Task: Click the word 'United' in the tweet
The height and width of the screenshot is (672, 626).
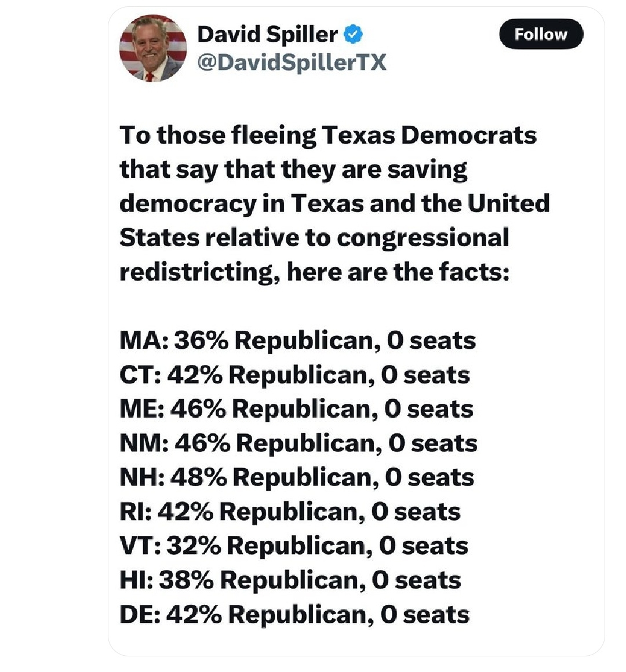Action: 508,203
